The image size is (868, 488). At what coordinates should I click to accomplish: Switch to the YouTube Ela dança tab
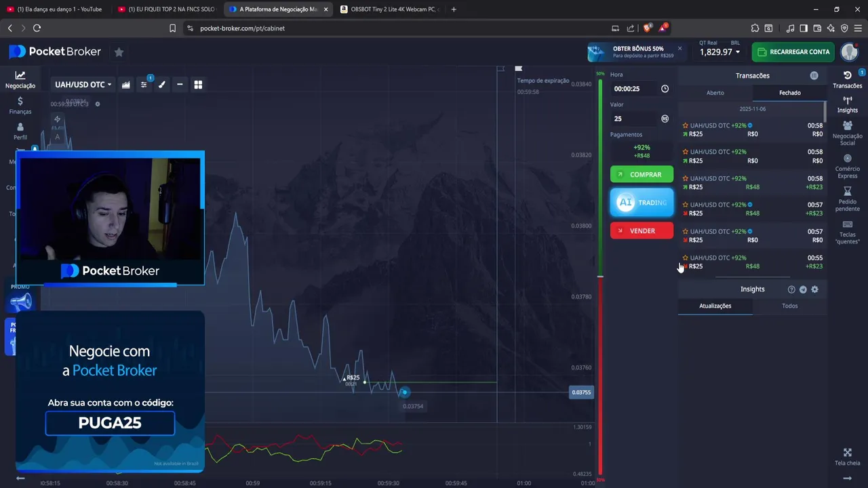coord(54,9)
